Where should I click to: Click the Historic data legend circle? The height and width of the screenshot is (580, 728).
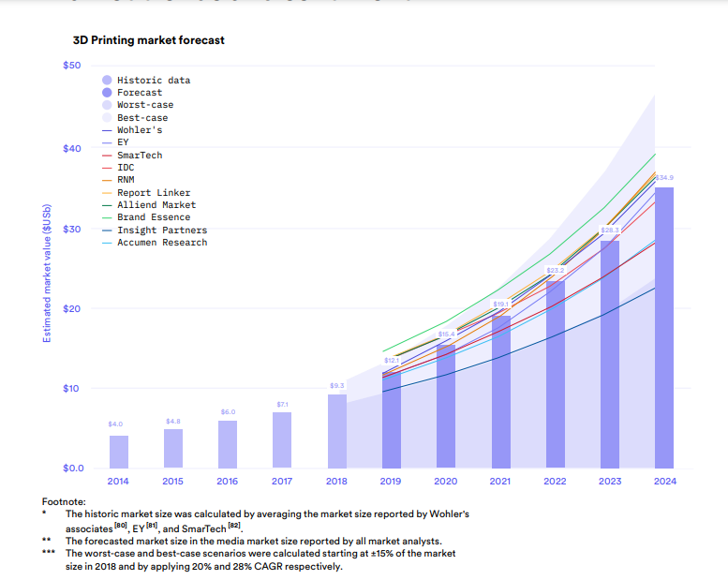pyautogui.click(x=107, y=81)
